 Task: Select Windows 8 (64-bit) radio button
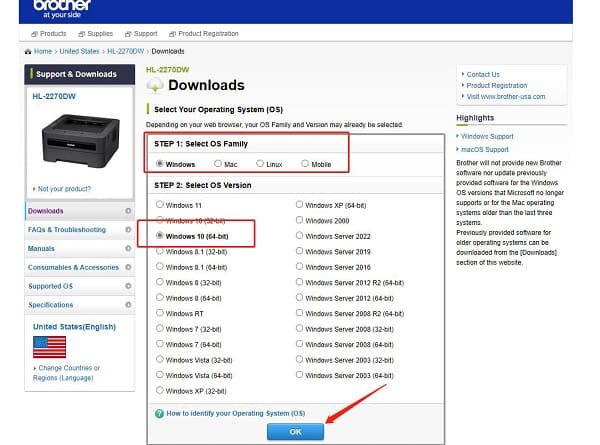click(x=160, y=297)
